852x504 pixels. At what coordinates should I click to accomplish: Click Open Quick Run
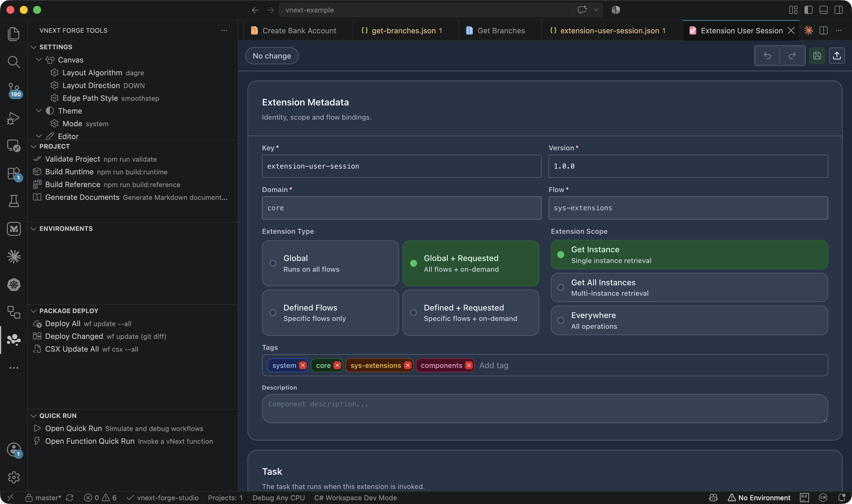(x=132, y=429)
